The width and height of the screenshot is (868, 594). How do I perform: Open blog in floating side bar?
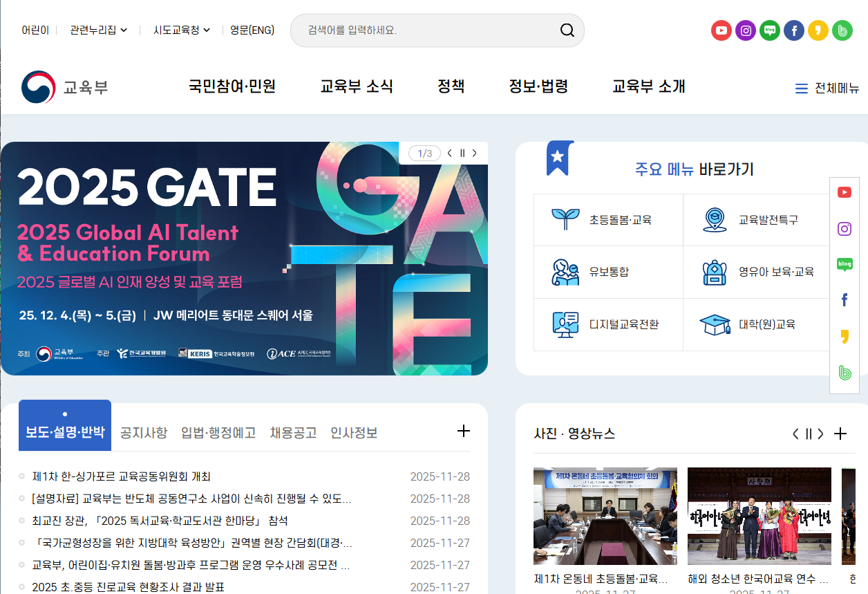pos(845,264)
